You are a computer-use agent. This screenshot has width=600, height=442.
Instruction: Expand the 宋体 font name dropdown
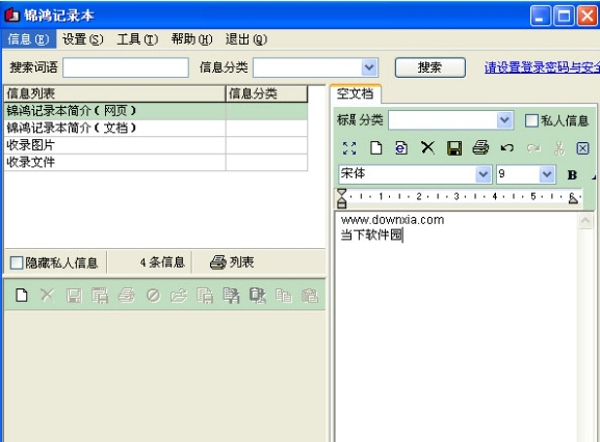pyautogui.click(x=484, y=174)
